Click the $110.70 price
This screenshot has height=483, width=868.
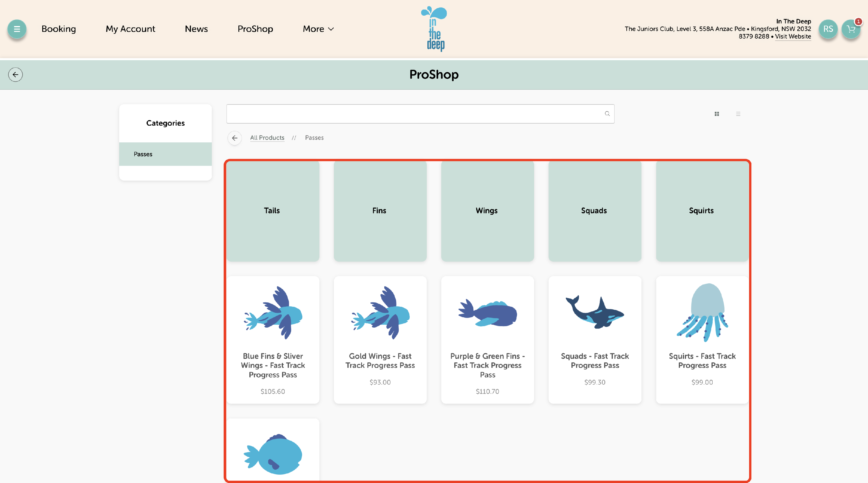(487, 391)
